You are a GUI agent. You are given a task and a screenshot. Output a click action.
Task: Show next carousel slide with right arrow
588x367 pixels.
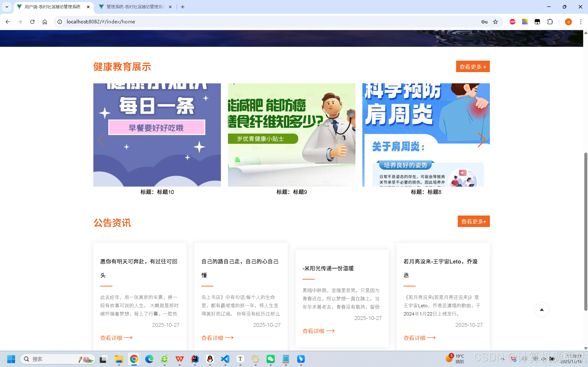482,140
